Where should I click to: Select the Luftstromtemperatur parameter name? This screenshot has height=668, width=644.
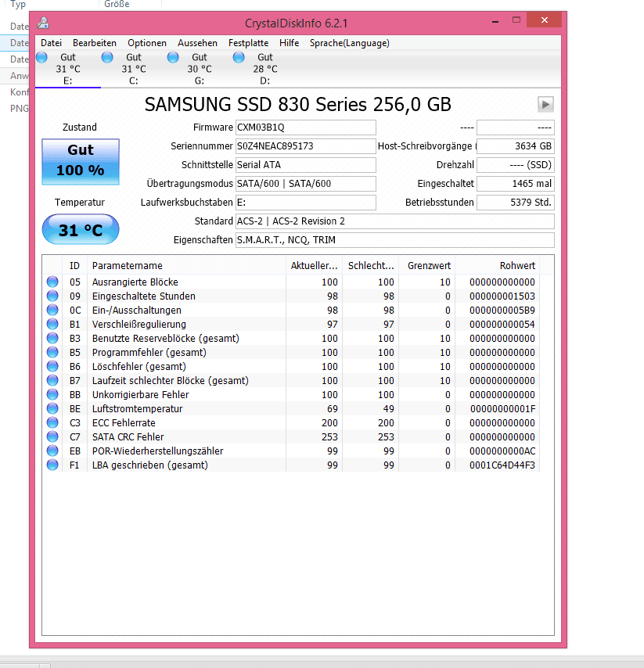coord(137,408)
